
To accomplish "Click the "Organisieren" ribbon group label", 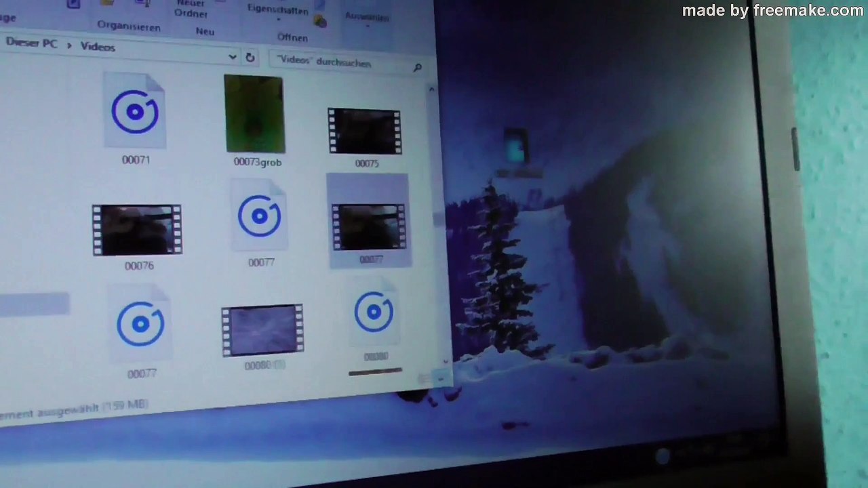I will (x=129, y=26).
